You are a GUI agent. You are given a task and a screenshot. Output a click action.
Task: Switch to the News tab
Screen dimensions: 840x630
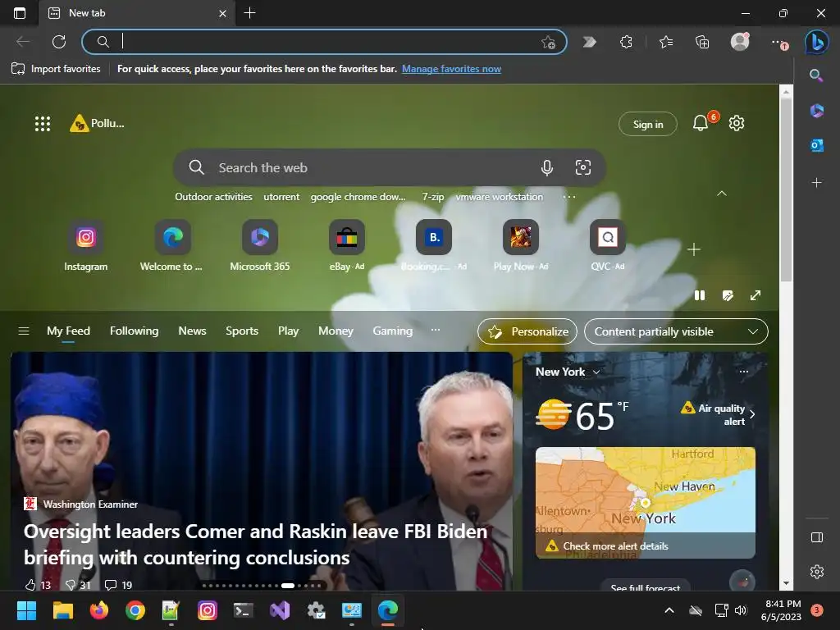coord(192,331)
